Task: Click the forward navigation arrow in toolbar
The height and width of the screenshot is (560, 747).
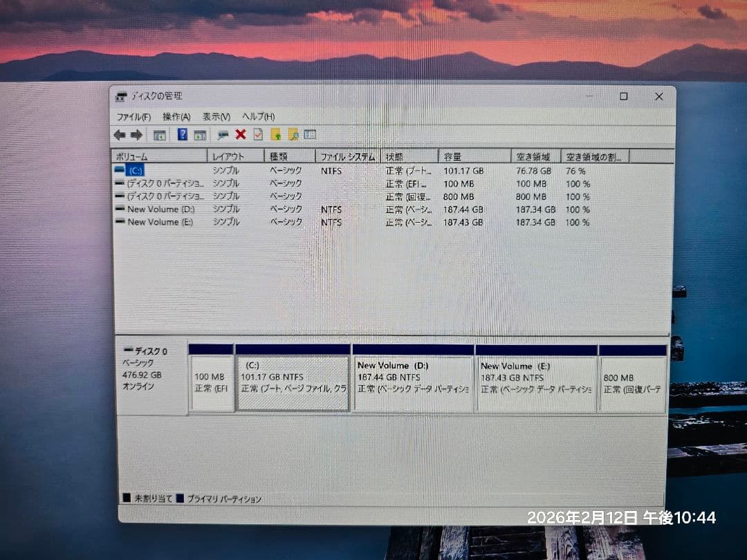Action: coord(136,135)
